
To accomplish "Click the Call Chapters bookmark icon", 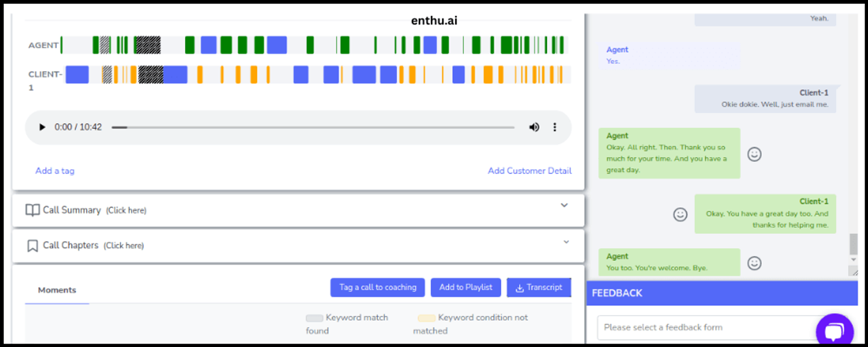I will point(33,246).
